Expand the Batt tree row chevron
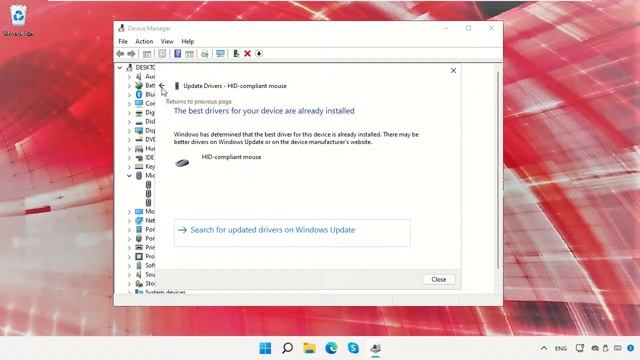This screenshot has height=360, width=640. tap(129, 85)
